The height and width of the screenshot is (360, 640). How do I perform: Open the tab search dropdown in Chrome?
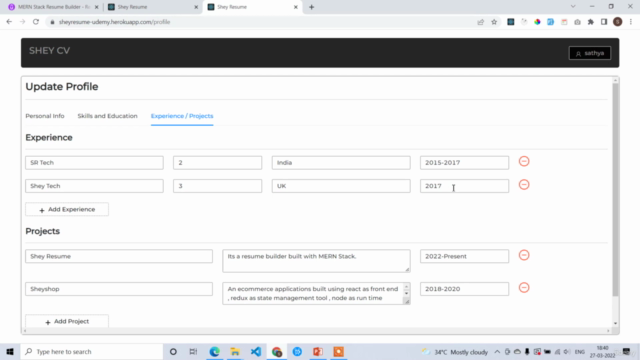[x=573, y=7]
